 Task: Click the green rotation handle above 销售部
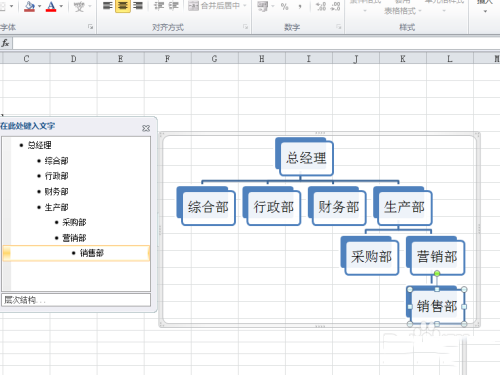pos(437,274)
